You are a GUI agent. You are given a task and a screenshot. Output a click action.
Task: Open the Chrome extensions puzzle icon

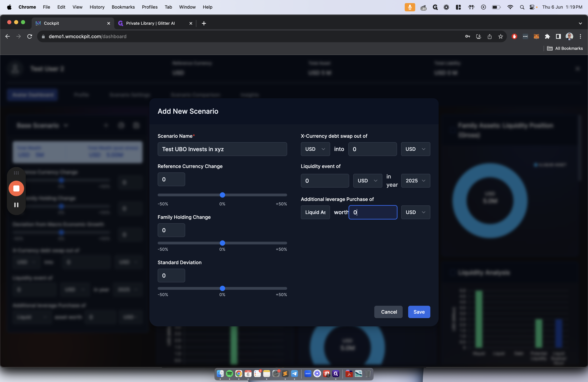click(x=547, y=37)
